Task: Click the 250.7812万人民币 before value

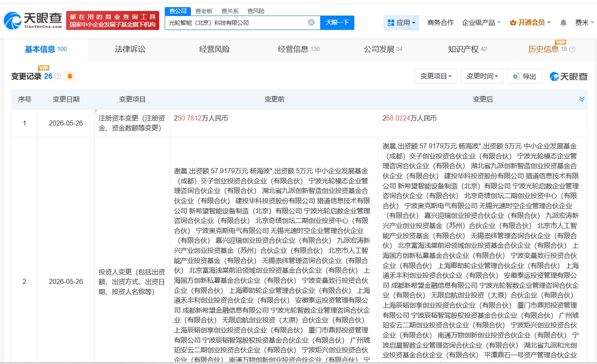Action: (201, 118)
